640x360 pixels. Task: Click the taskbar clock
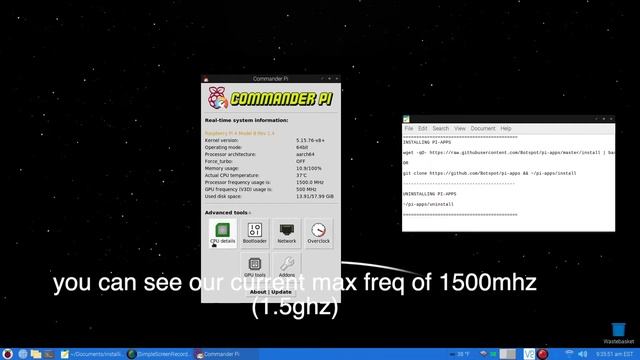coord(614,354)
